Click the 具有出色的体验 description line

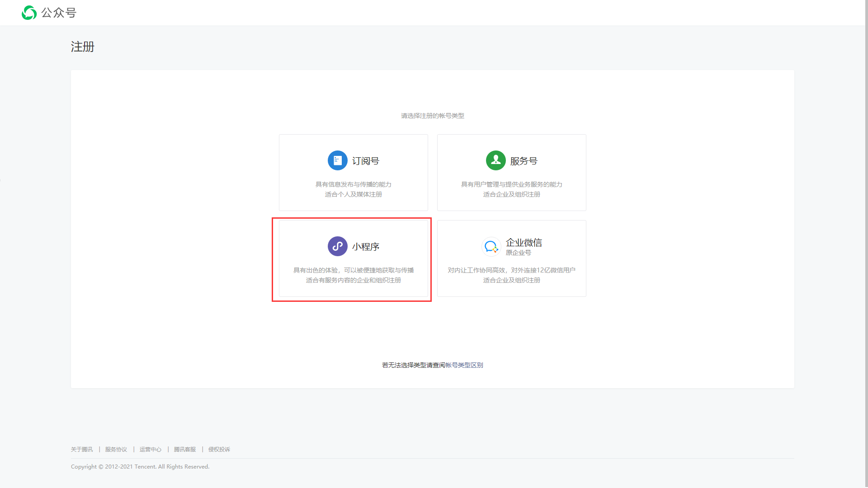[x=354, y=270]
